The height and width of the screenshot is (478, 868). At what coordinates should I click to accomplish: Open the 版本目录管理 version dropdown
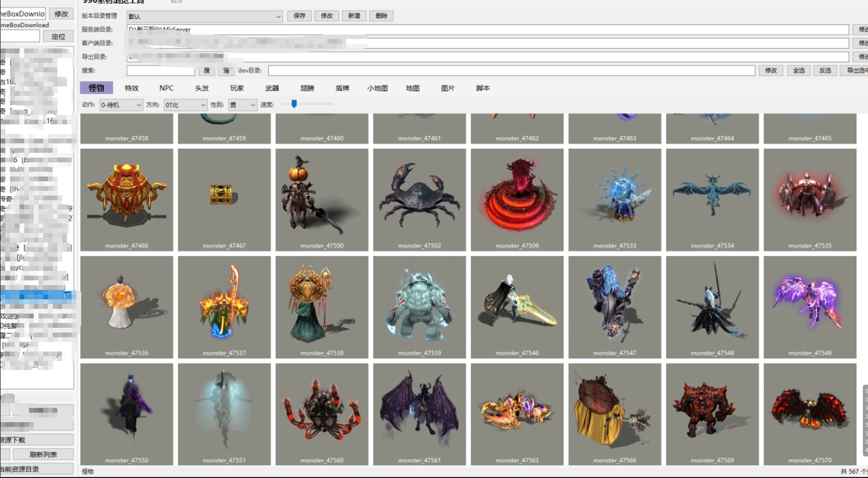(x=204, y=16)
